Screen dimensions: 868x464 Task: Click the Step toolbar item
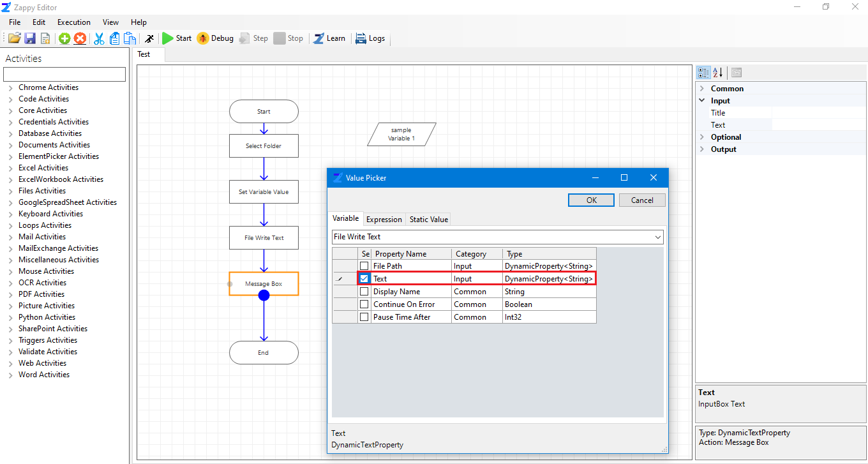(253, 38)
